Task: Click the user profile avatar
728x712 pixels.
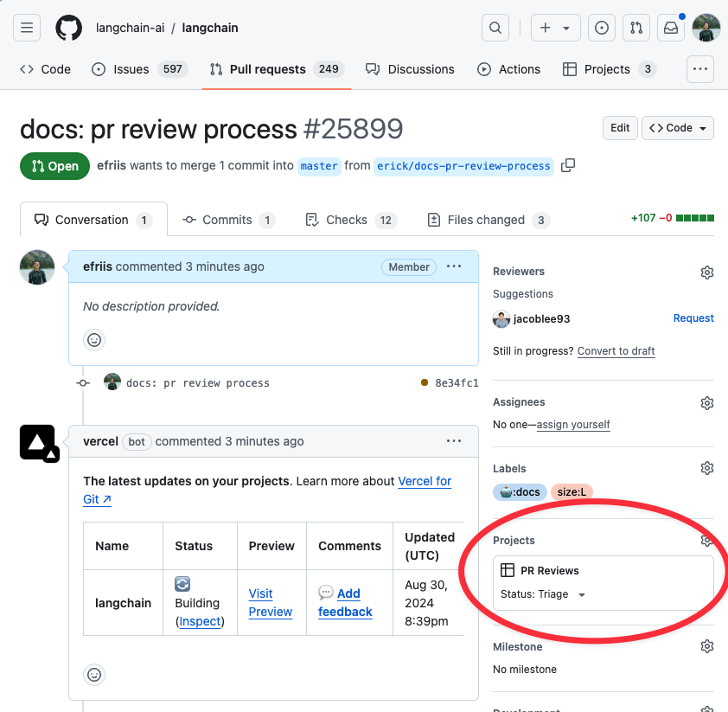Action: pos(706,28)
